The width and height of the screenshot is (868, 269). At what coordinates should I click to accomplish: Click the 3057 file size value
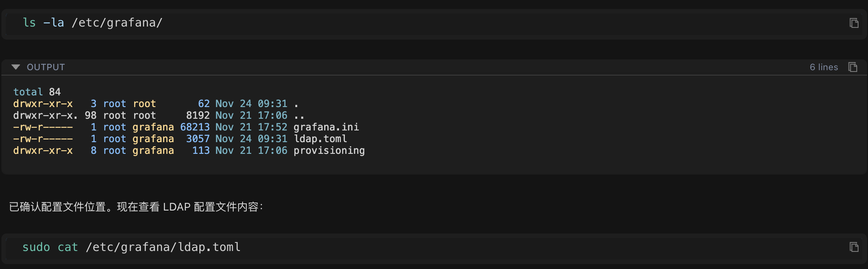(x=198, y=139)
